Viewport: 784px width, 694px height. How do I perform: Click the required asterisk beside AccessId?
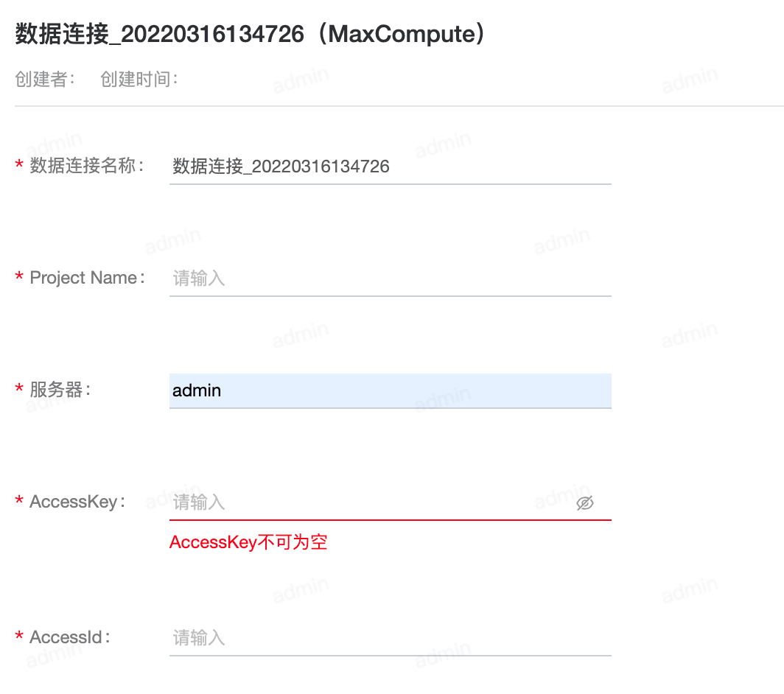(19, 636)
